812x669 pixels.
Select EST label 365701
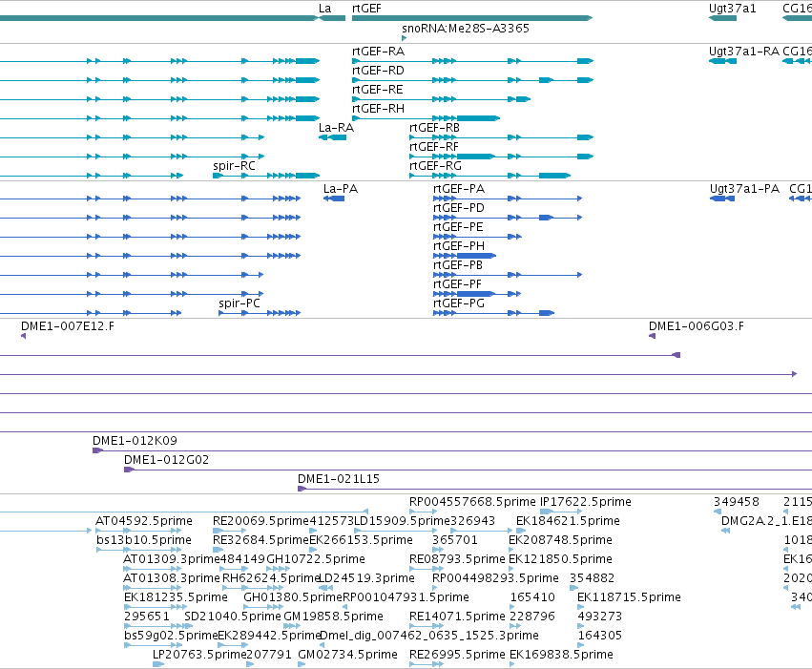[455, 540]
